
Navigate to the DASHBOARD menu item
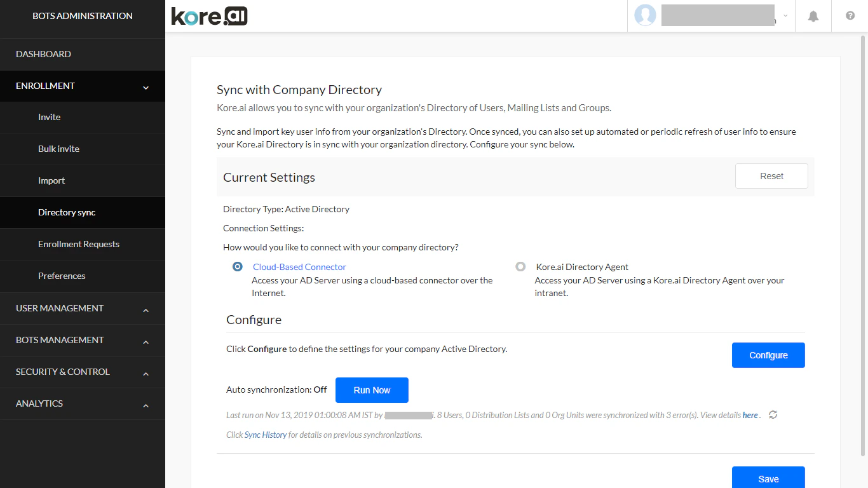click(43, 54)
